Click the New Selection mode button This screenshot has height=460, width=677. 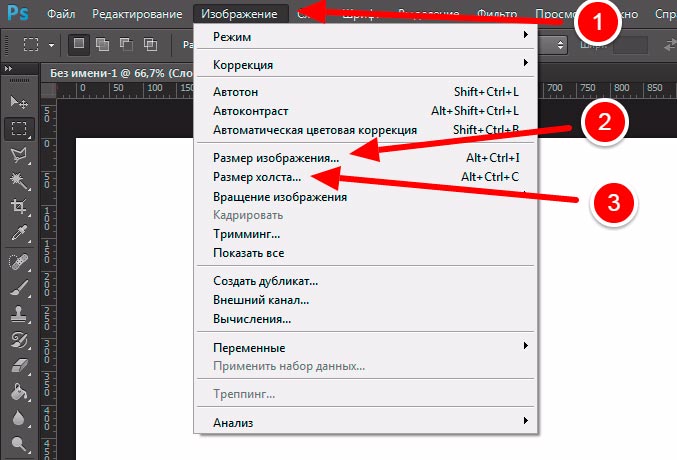[79, 45]
